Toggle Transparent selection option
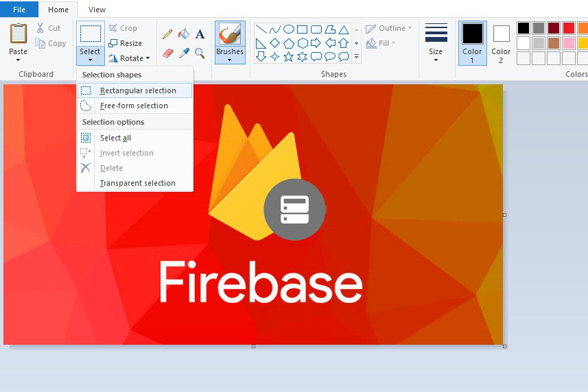The width and height of the screenshot is (588, 392). [137, 183]
